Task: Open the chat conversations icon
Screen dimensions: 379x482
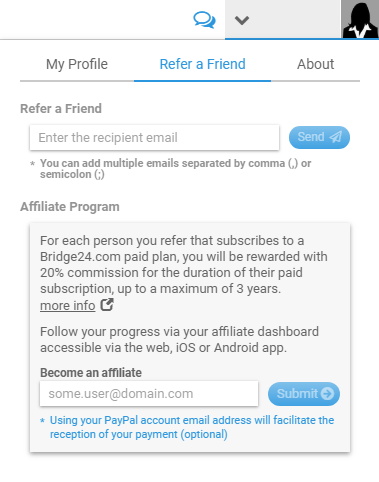Action: coord(204,20)
